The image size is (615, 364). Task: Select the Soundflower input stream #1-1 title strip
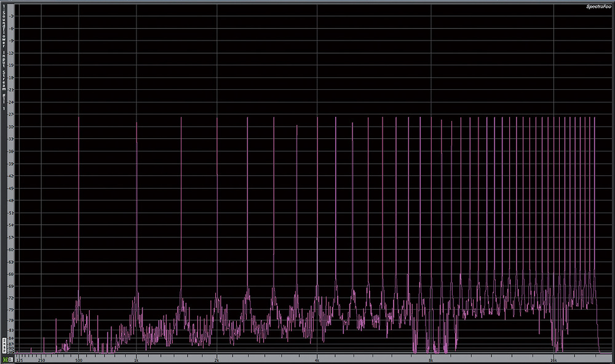pos(4,55)
